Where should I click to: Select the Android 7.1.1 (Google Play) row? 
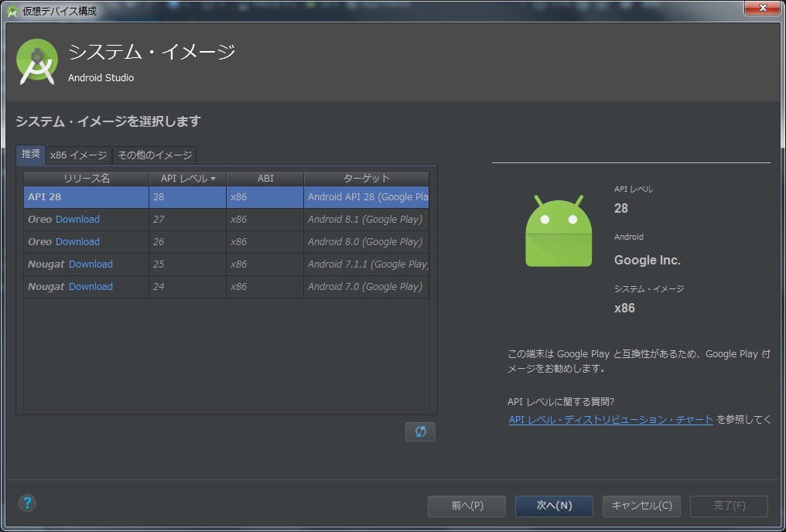(x=227, y=264)
